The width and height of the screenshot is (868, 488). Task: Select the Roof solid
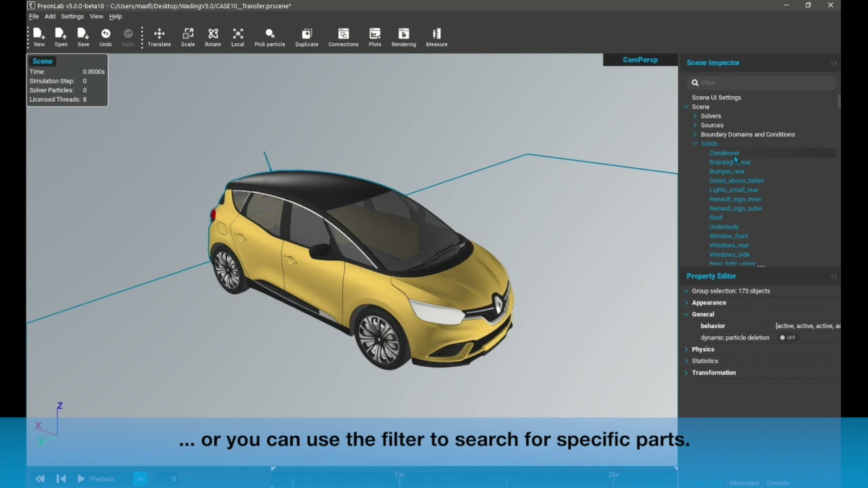[x=715, y=218]
